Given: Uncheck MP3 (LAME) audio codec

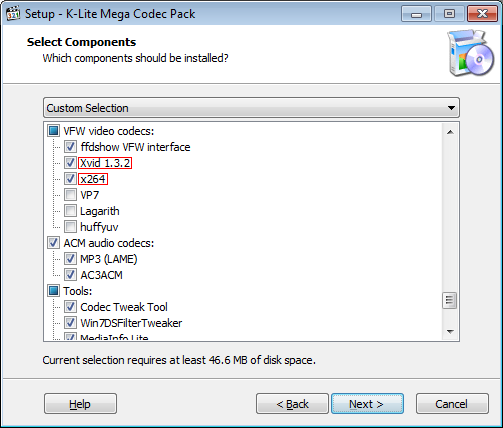Looking at the screenshot, I should click(70, 259).
